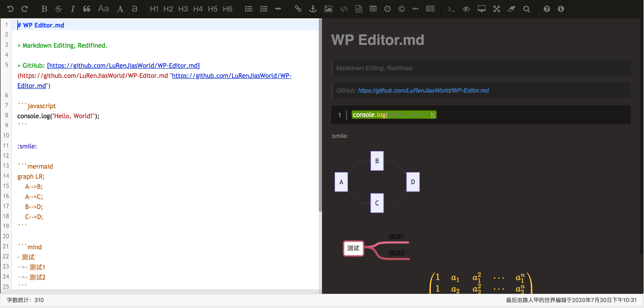Insert H6 heading

[227, 9]
